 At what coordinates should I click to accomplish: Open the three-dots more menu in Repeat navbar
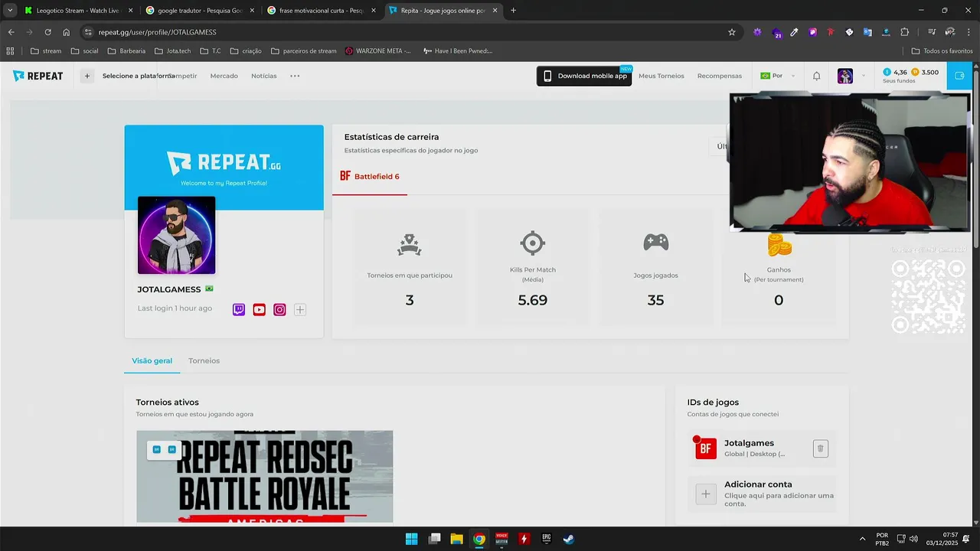tap(295, 76)
